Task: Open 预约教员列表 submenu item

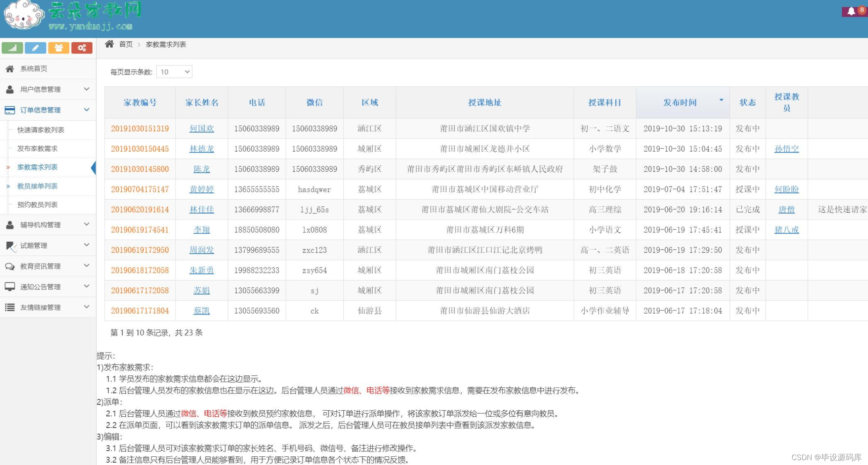Action: 37,204
